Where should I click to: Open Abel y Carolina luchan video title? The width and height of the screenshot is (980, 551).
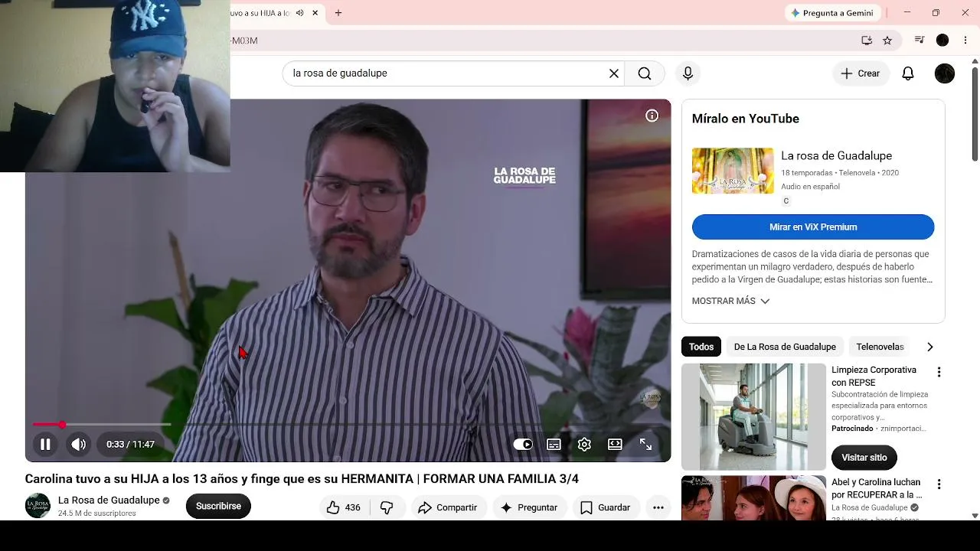coord(876,488)
